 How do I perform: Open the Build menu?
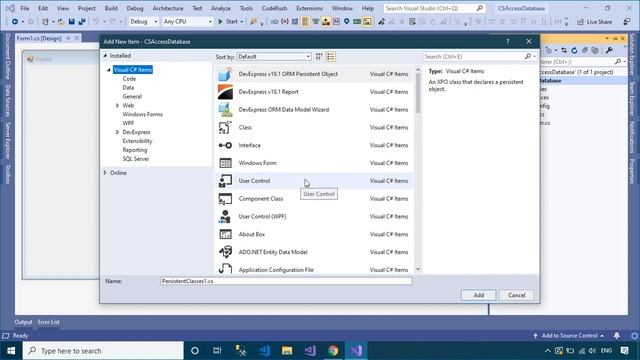111,8
